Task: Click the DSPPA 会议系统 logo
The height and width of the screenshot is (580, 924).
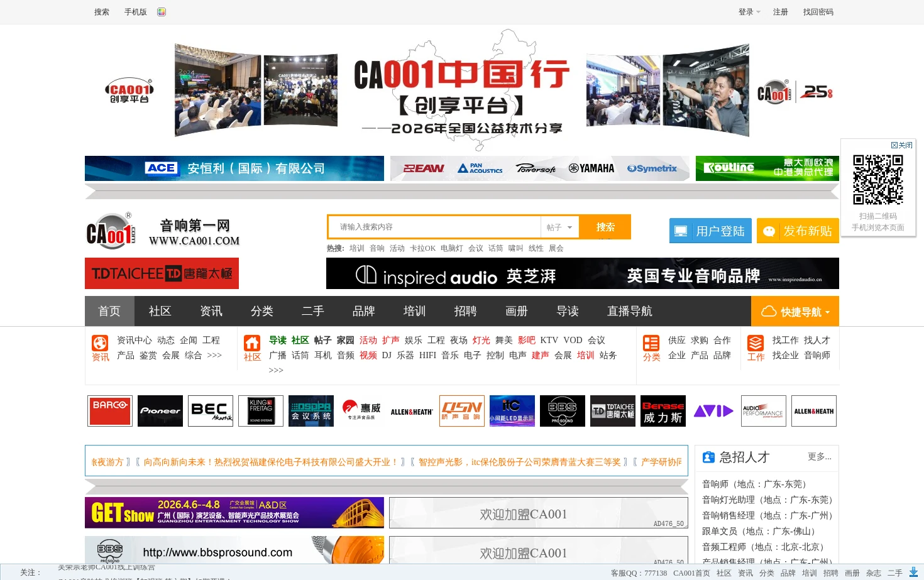Action: tap(311, 411)
